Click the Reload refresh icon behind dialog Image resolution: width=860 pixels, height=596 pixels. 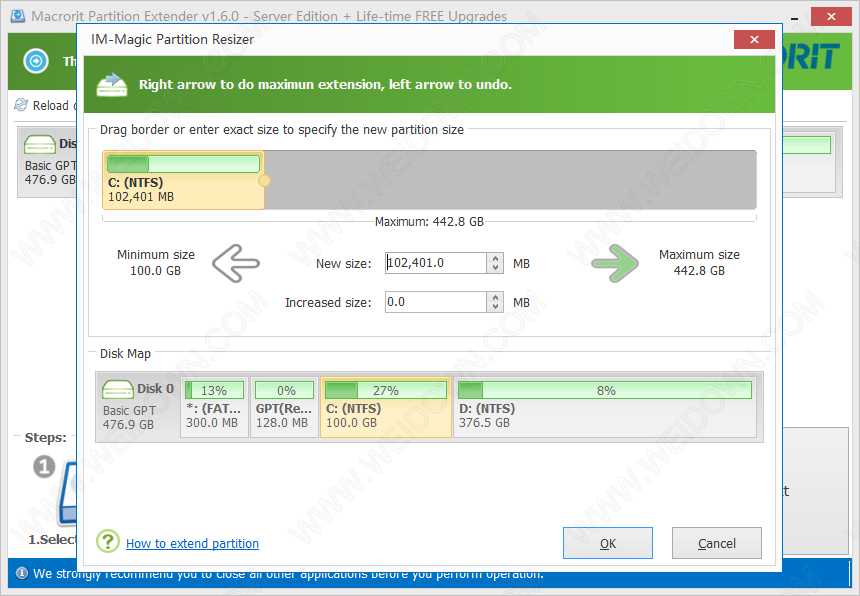pyautogui.click(x=21, y=105)
